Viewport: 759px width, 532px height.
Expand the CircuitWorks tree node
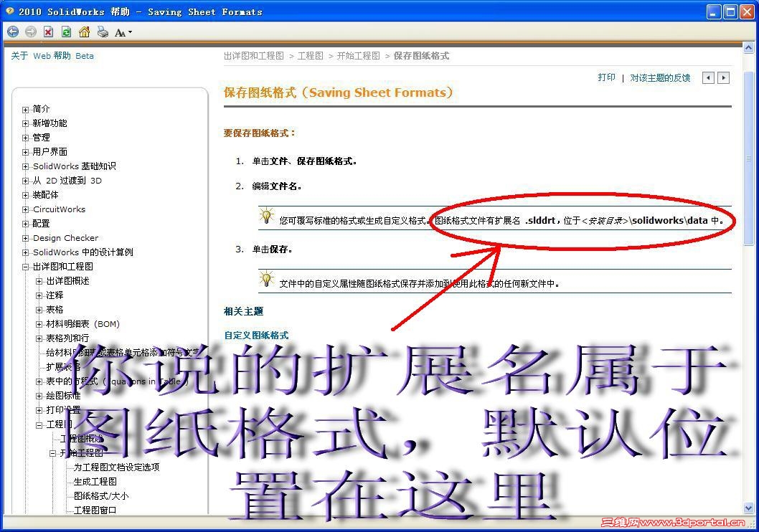pyautogui.click(x=26, y=210)
